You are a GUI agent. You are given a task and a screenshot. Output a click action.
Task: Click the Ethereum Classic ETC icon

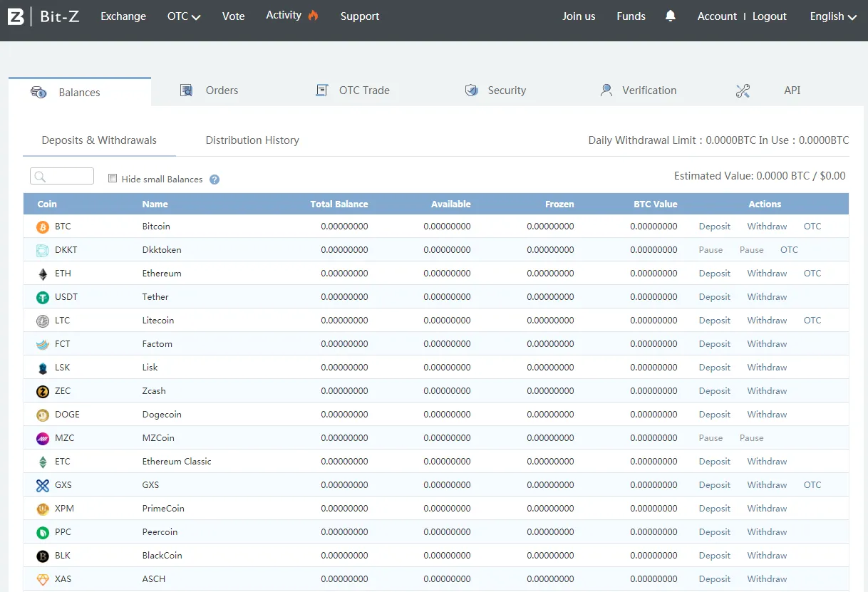43,462
